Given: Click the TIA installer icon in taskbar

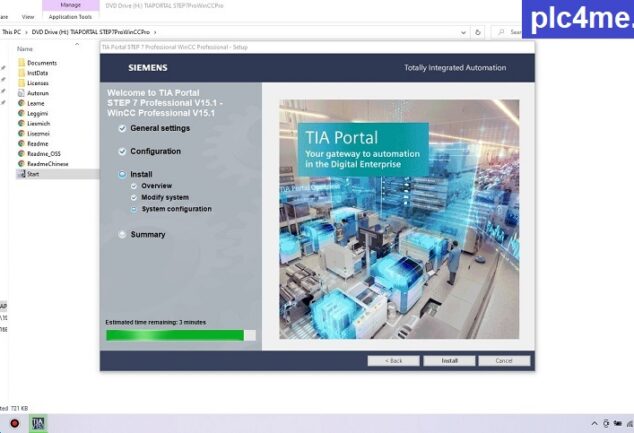Looking at the screenshot, I should pos(38,423).
